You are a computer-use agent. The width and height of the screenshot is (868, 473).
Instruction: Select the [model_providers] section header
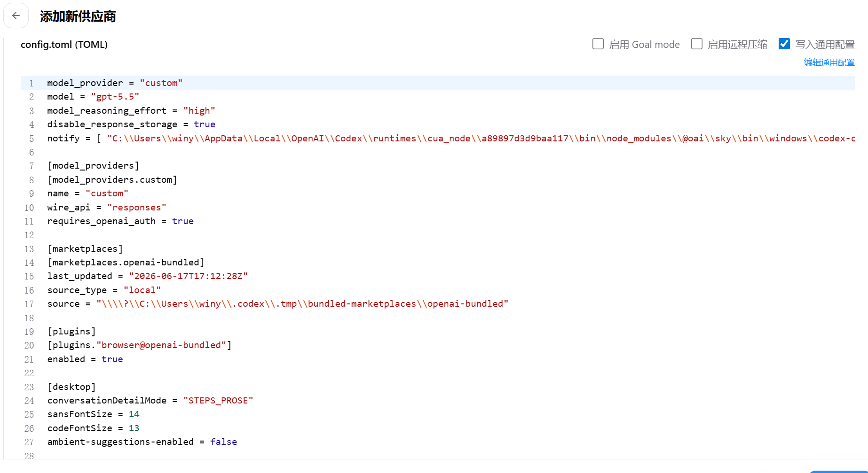93,166
